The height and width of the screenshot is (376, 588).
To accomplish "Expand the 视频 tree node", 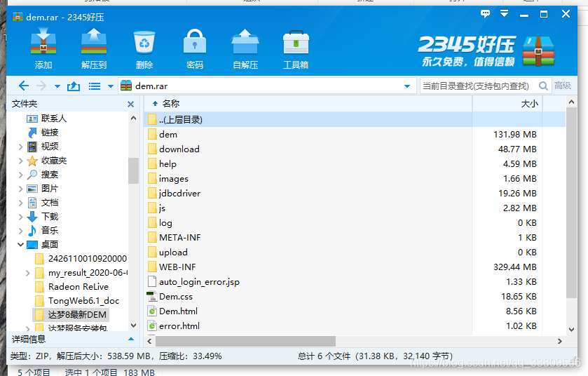I will tap(20, 147).
